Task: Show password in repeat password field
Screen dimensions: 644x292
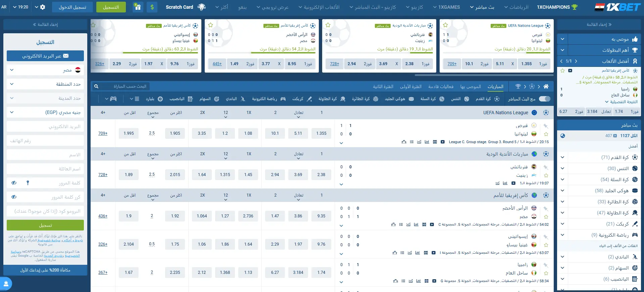Action: 14,197
